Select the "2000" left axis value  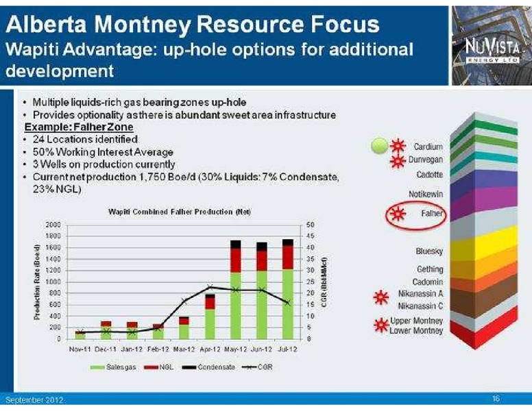click(x=53, y=225)
